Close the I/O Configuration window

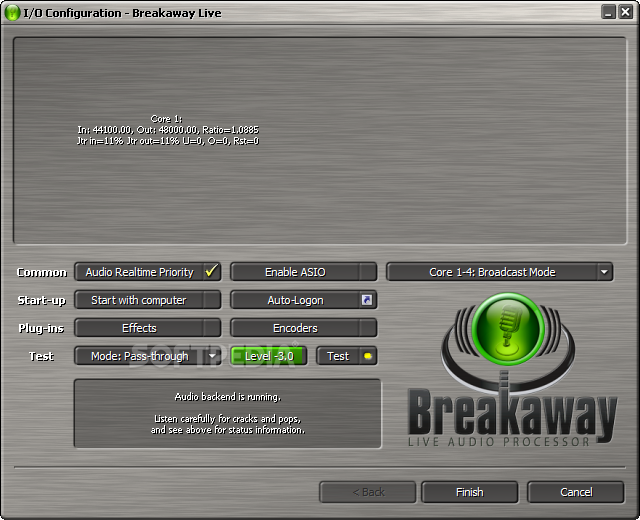pos(625,12)
